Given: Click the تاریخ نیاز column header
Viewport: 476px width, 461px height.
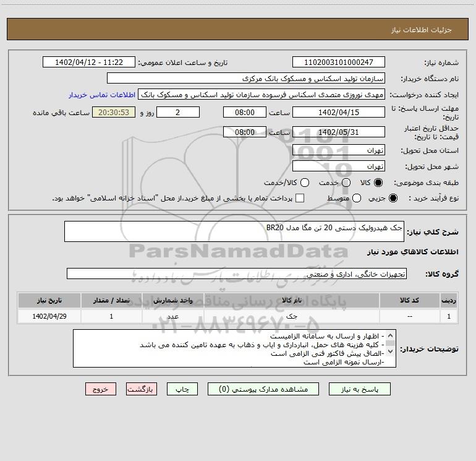Looking at the screenshot, I should coord(49,300).
